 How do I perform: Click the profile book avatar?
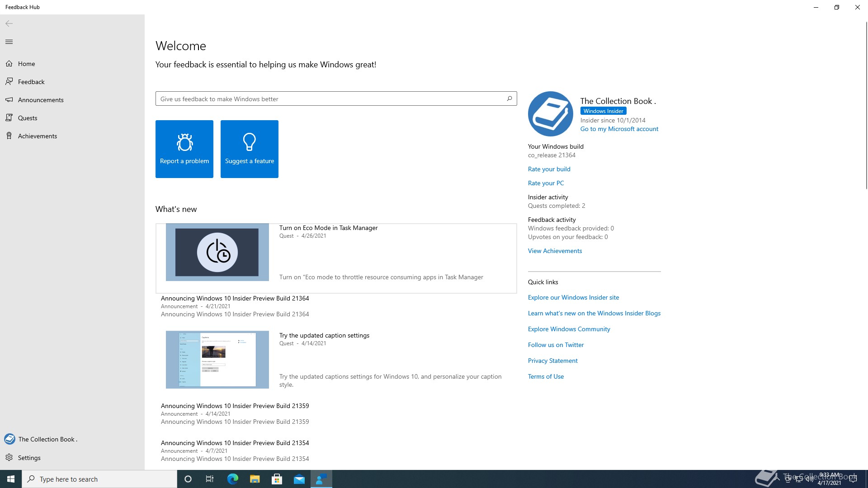pos(551,114)
